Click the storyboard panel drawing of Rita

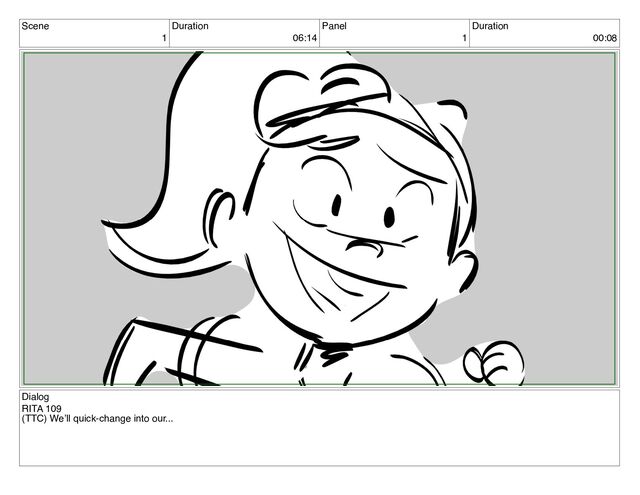(x=319, y=219)
